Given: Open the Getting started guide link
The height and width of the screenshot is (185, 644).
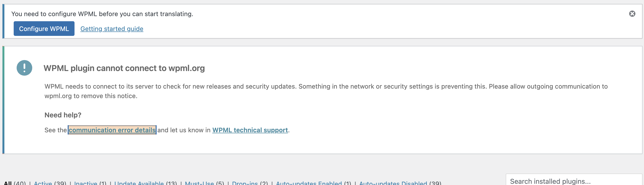Looking at the screenshot, I should tap(112, 29).
